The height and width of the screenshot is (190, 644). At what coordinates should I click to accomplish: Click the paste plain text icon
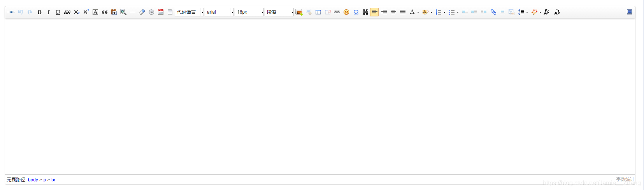tap(114, 12)
